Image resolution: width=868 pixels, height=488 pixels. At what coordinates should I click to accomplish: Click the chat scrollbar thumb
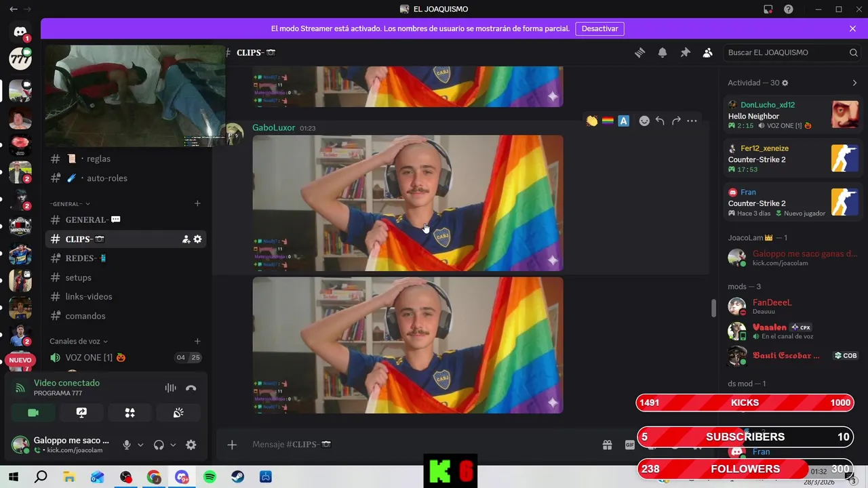(713, 308)
